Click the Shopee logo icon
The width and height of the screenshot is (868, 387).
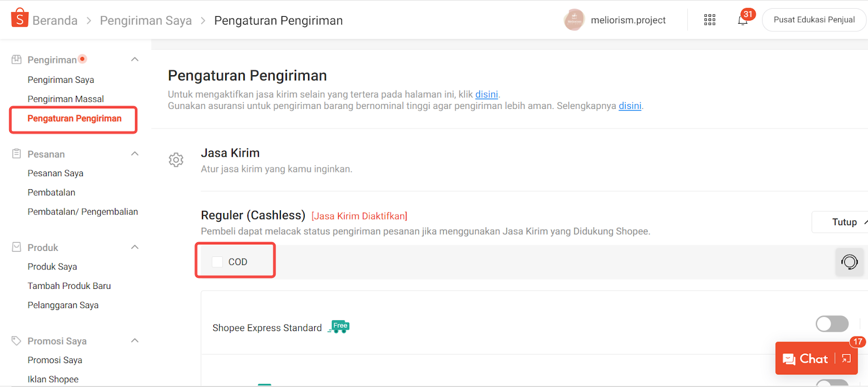20,18
